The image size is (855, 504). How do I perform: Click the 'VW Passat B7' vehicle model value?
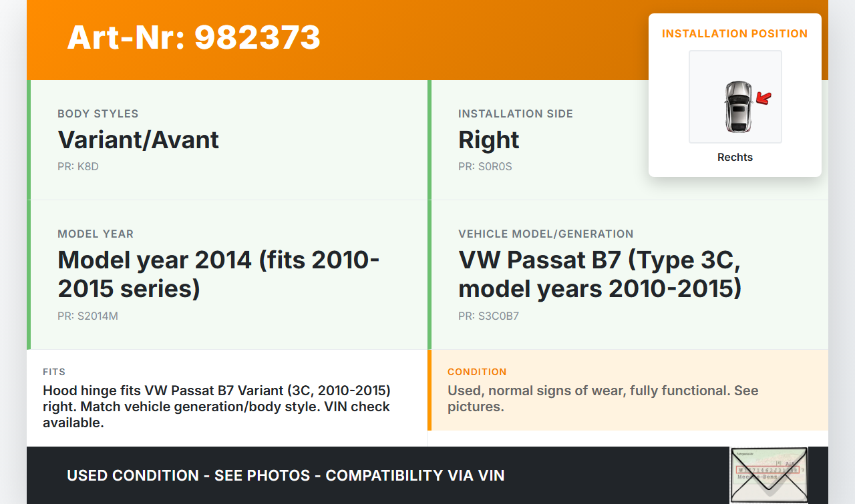click(600, 274)
